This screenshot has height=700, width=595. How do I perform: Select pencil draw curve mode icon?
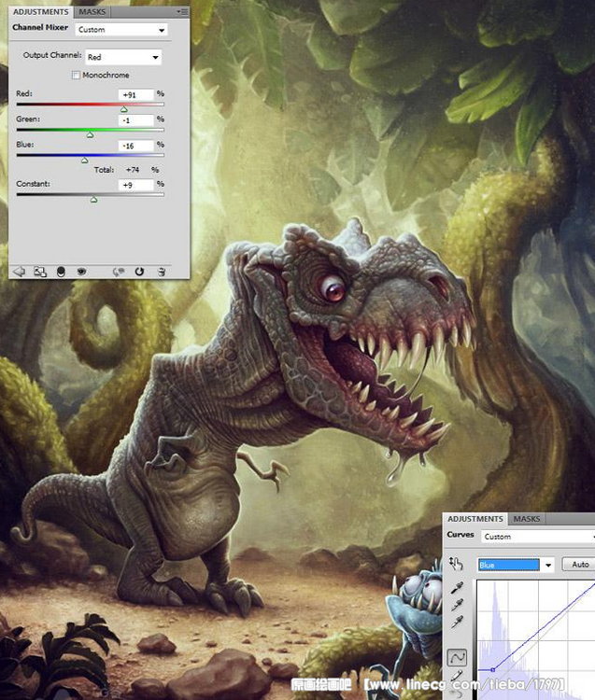[457, 677]
